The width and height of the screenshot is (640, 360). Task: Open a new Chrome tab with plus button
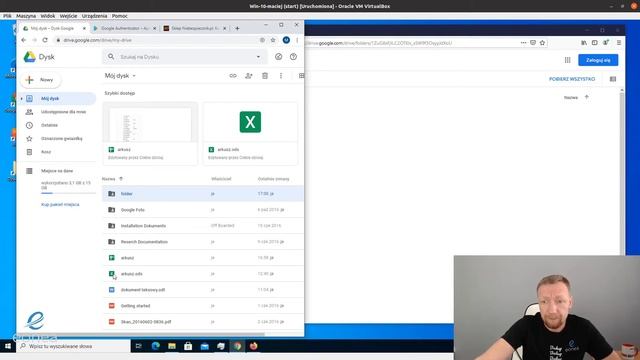pos(237,28)
